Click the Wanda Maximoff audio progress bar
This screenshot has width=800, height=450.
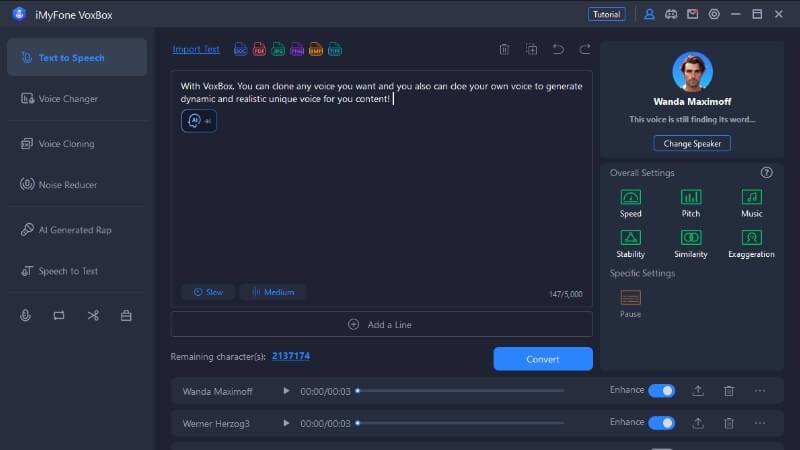460,391
